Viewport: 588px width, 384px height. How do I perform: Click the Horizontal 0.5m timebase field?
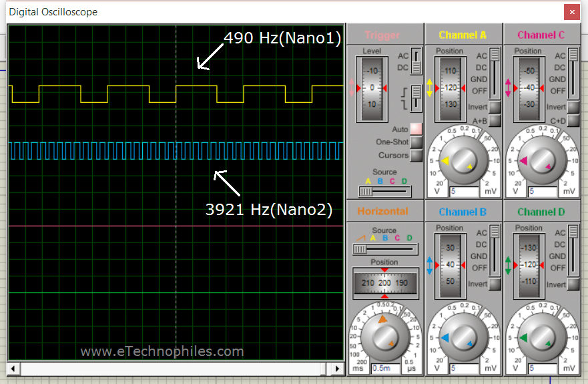click(x=386, y=369)
